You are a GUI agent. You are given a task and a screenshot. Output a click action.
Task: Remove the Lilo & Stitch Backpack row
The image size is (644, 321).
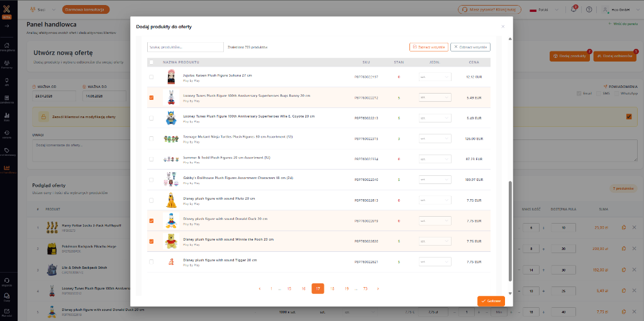pyautogui.click(x=634, y=269)
